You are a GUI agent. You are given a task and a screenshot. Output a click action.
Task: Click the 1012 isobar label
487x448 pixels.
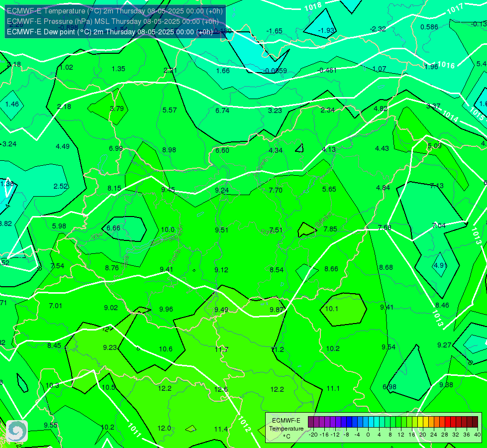click(244, 424)
